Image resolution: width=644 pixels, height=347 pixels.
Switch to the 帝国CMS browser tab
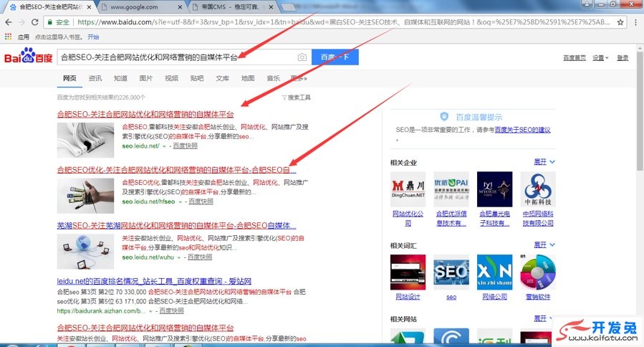coord(233,7)
